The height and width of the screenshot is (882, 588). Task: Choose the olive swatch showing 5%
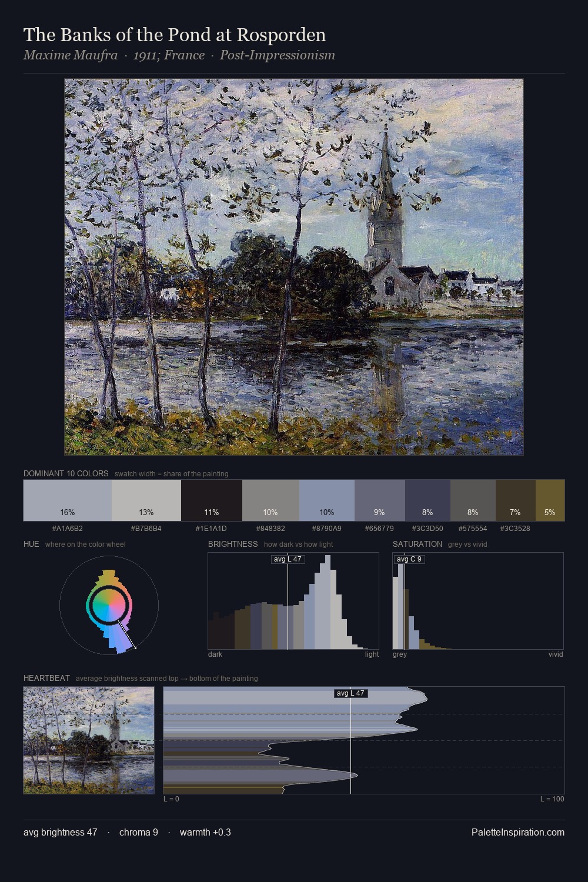point(550,500)
